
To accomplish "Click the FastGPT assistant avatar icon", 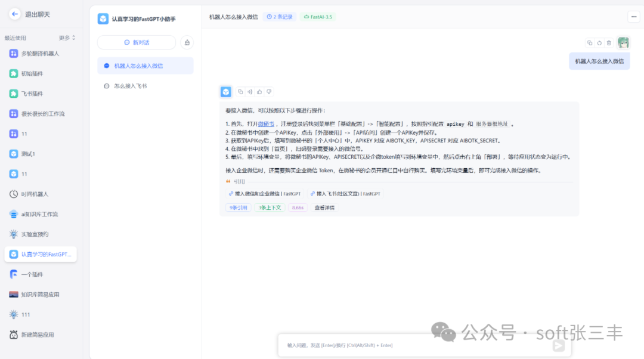I will pos(225,91).
